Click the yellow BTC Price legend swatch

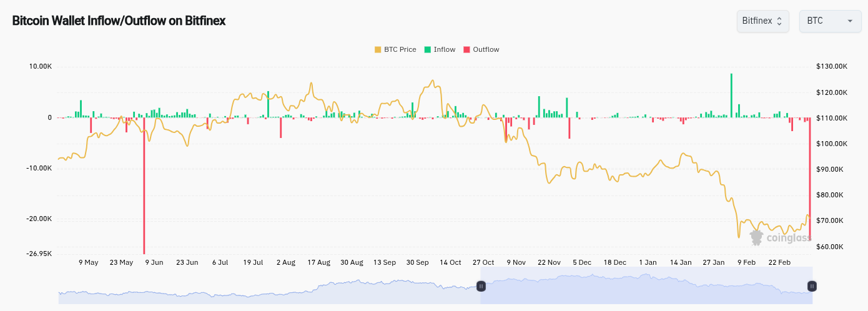(378, 49)
